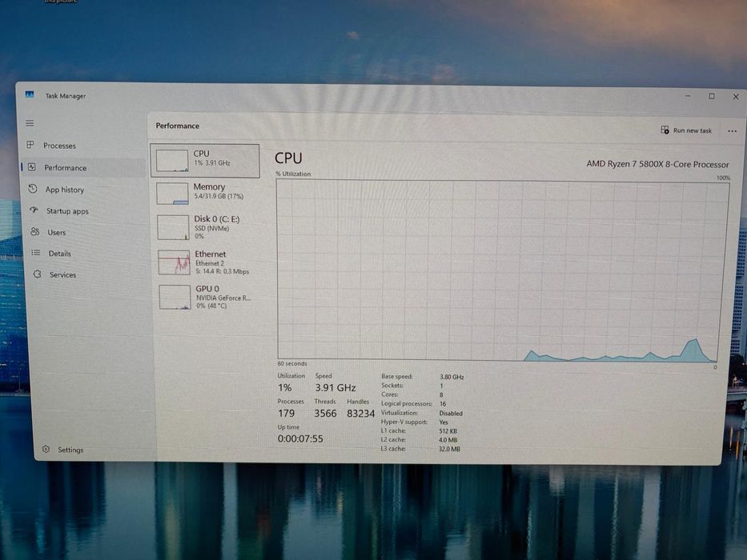This screenshot has height=560, width=747.
Task: Click the 60 seconds graph label
Action: 292,363
